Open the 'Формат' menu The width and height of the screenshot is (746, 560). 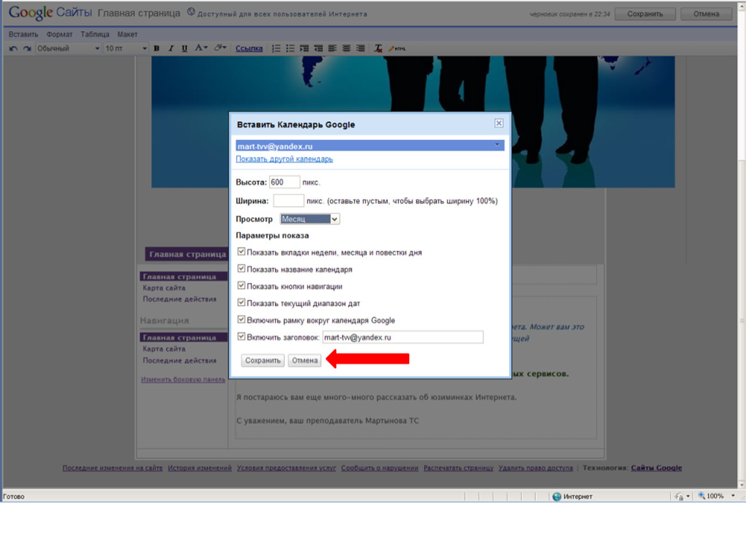(x=60, y=34)
